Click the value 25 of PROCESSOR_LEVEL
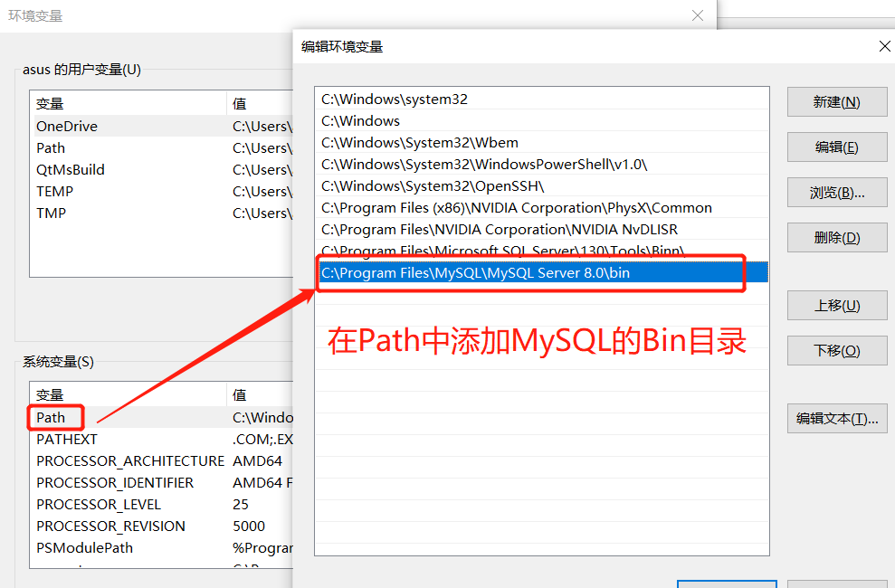The image size is (895, 588). pos(241,504)
